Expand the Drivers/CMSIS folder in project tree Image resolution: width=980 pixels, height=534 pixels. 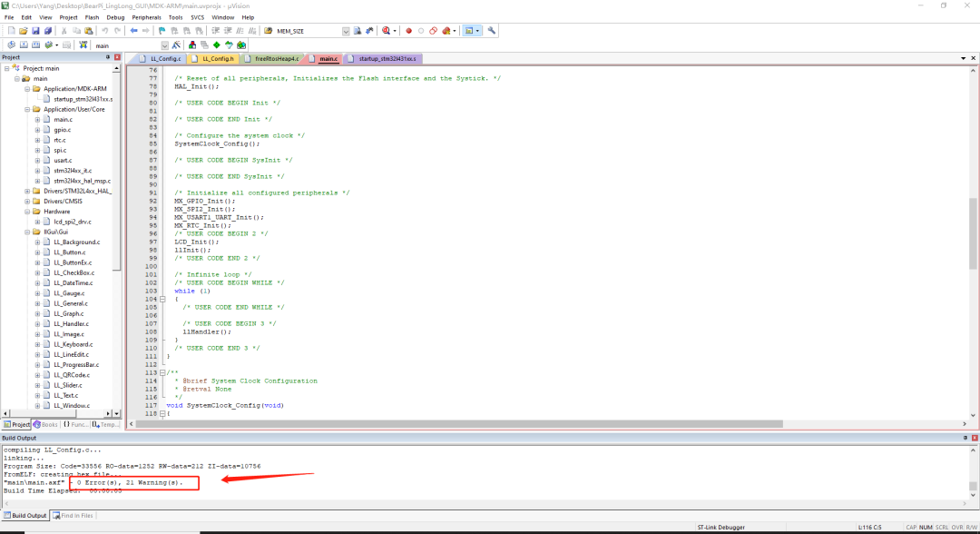(26, 201)
